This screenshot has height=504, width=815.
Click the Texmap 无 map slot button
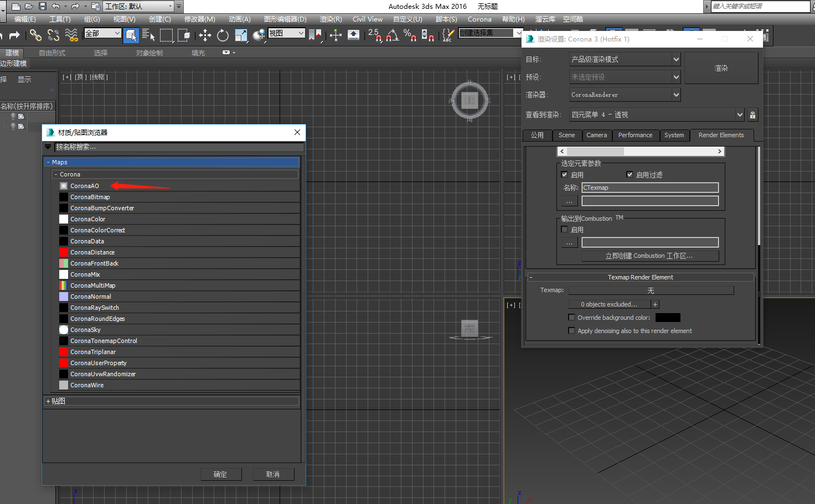[x=651, y=290]
